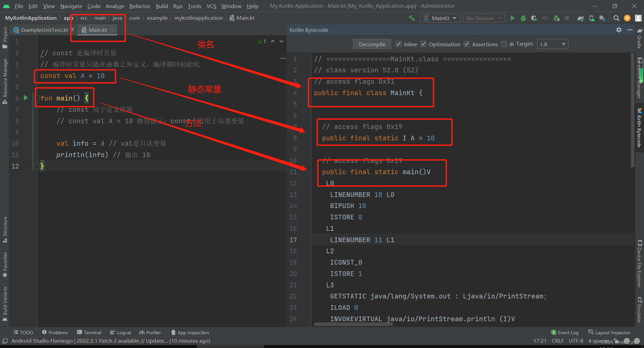Open the TODO tool window
The width and height of the screenshot is (644, 348).
pyautogui.click(x=23, y=332)
